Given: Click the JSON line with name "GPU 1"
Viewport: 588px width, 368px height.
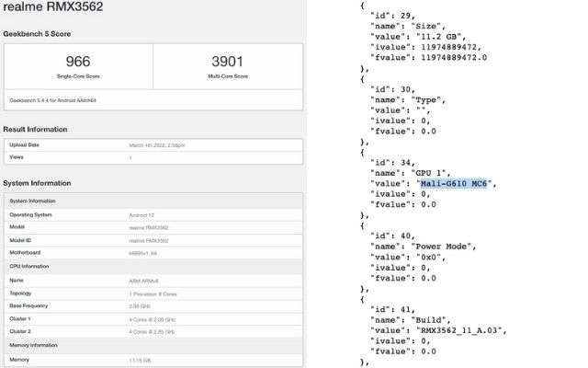Looking at the screenshot, I should point(411,173).
